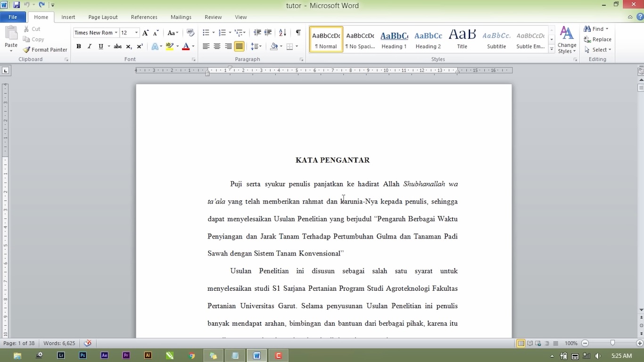Click the Increase Indent icon
Screen dimensions: 644x362
268,33
